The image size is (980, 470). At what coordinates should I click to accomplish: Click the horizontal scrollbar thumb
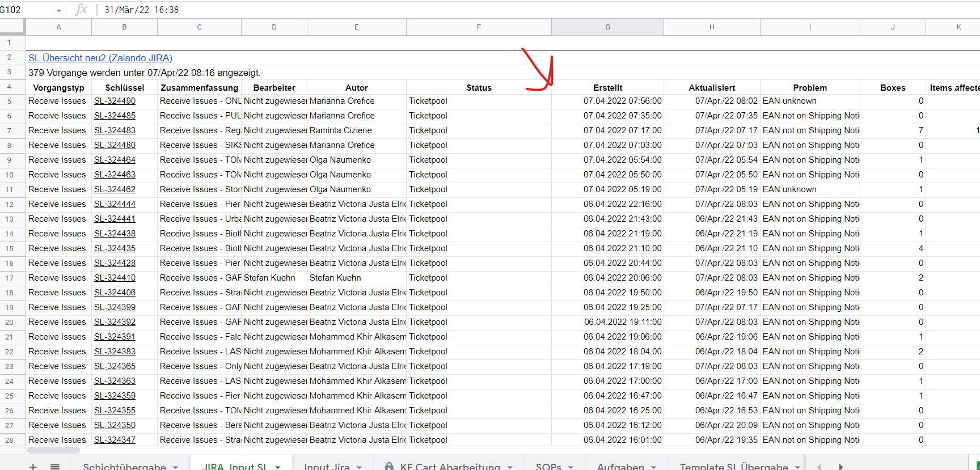point(53,450)
